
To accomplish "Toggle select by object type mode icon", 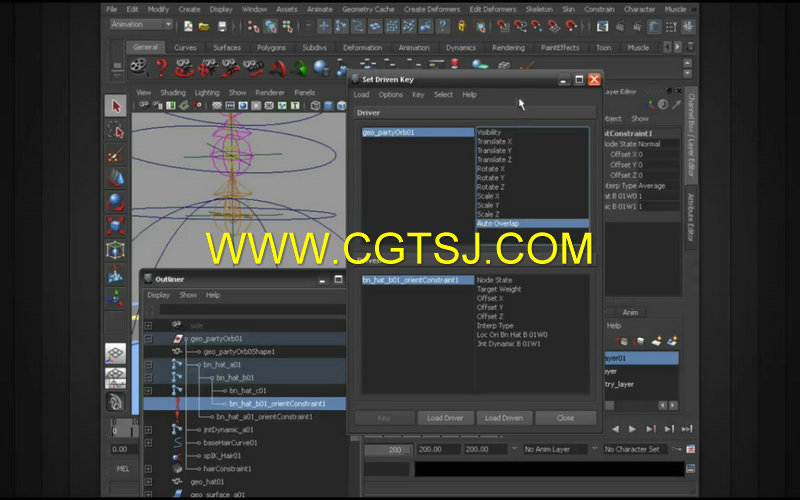I will click(x=270, y=26).
